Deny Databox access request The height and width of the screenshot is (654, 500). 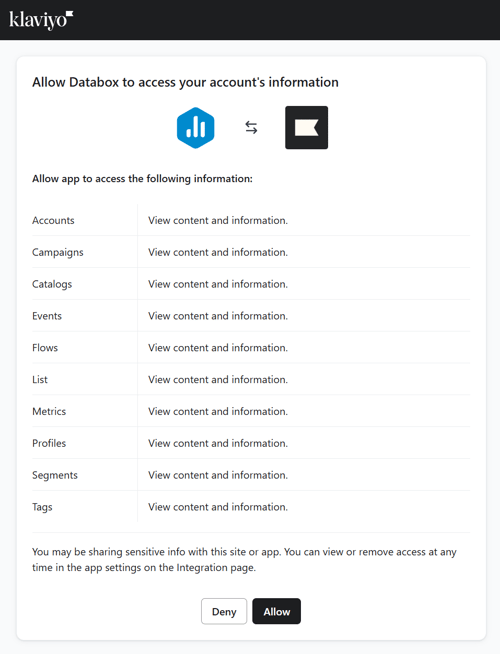click(x=224, y=611)
